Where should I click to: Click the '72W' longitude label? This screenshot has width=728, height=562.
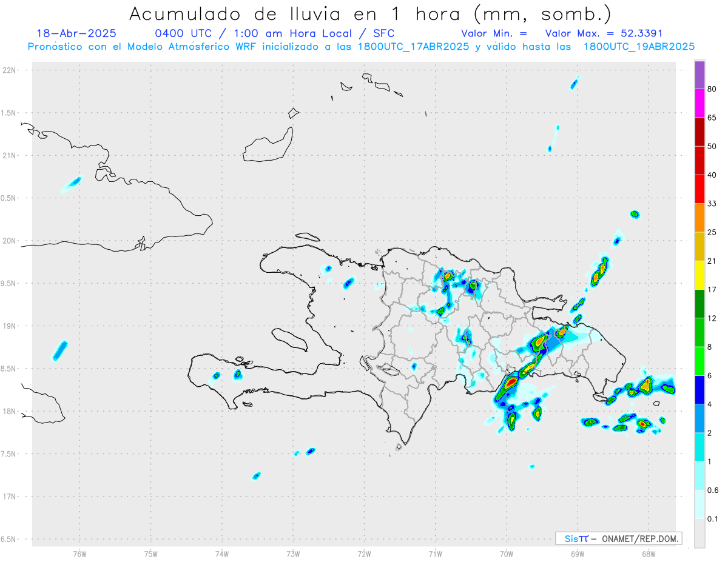point(364,554)
